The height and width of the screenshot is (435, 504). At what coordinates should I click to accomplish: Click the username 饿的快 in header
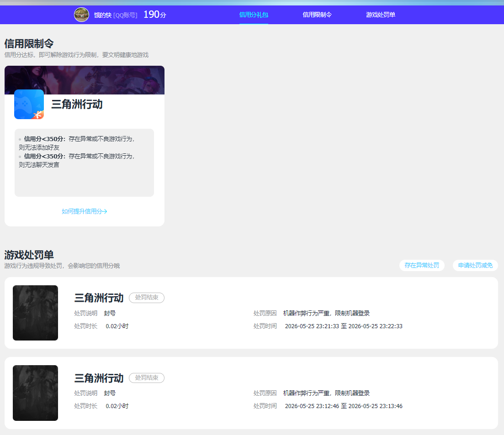(x=102, y=15)
